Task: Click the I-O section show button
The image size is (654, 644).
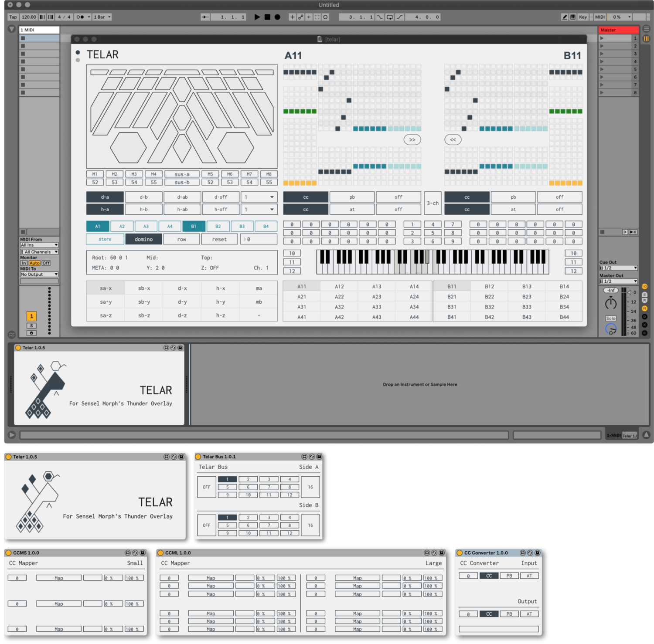Action: [644, 286]
